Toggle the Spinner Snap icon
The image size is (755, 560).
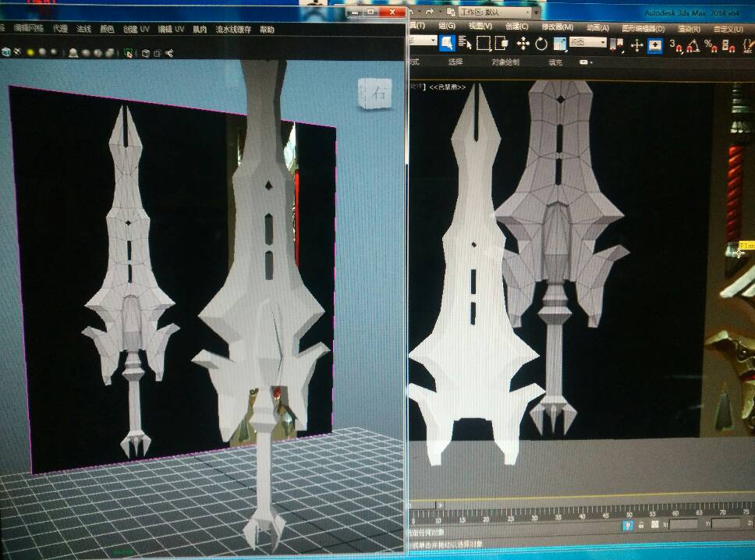(728, 47)
